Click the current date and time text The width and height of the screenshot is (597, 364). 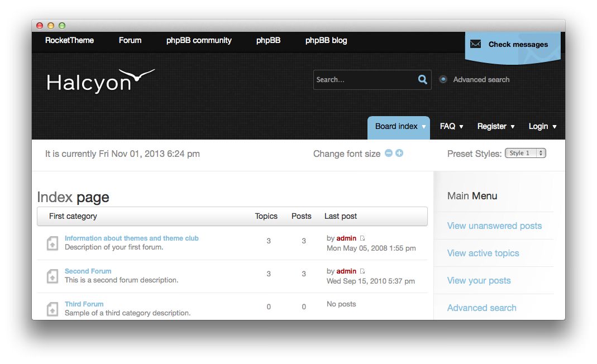click(x=122, y=154)
